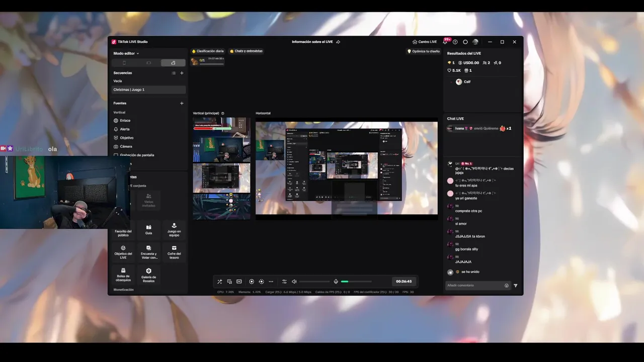Click the magic wand effects icon

pyautogui.click(x=219, y=282)
